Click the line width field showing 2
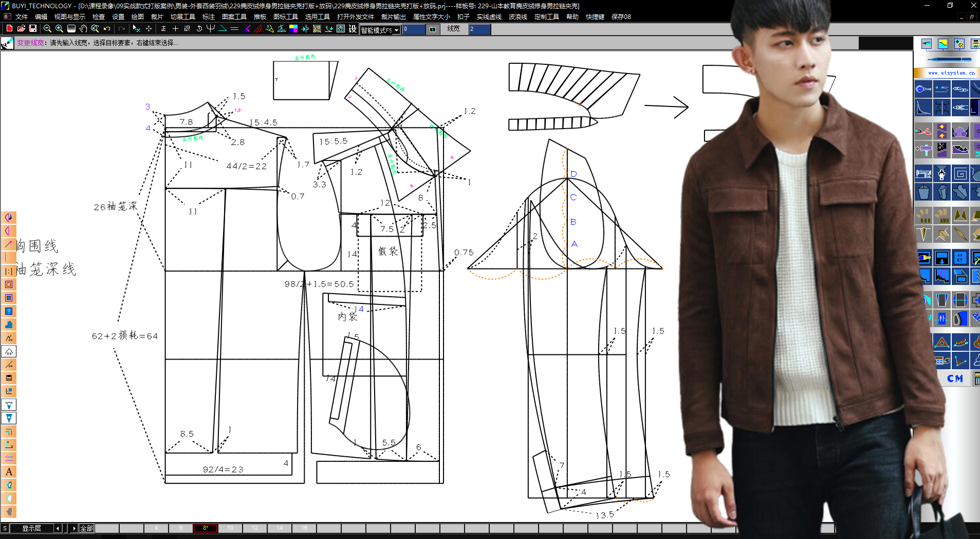Screen dimensions: 980x539 [479, 29]
